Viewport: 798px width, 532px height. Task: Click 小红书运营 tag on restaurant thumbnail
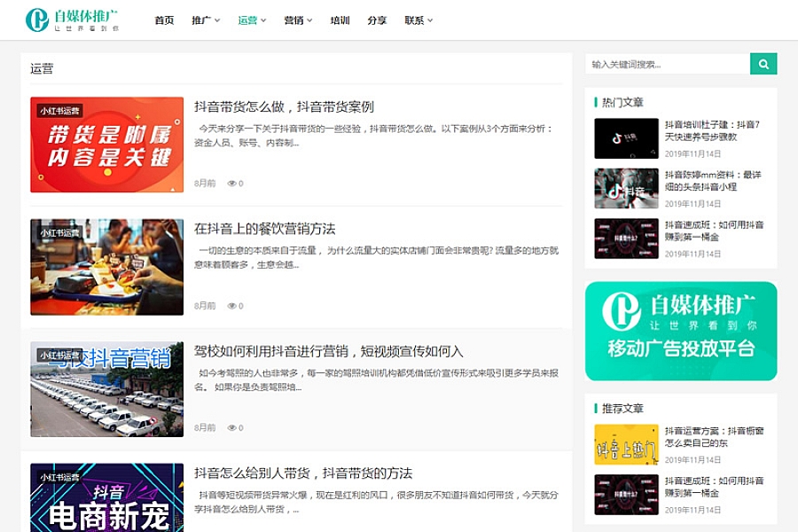point(60,233)
